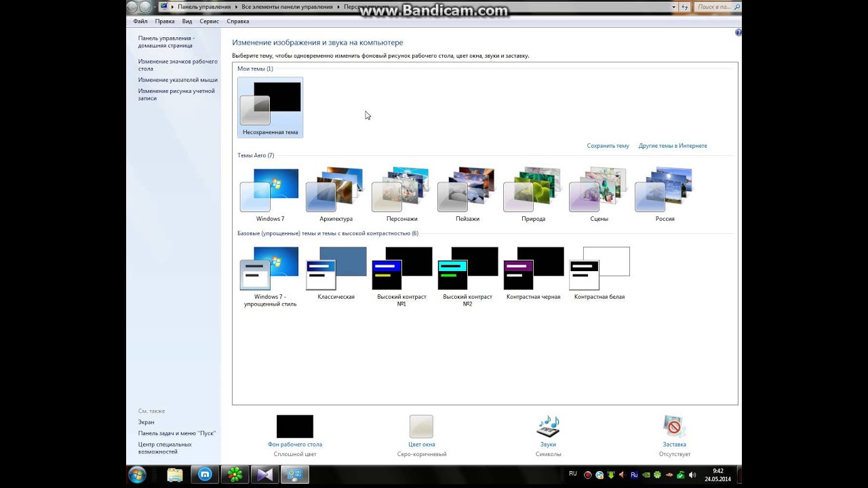Open the help question mark icon
Screen dimensions: 868x488
(x=738, y=33)
